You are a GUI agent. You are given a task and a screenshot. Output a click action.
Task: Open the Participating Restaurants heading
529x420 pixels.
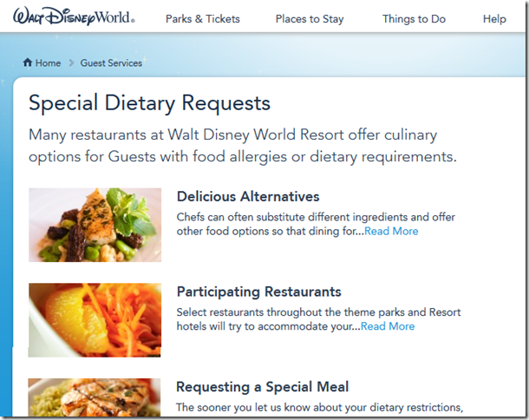(x=258, y=292)
